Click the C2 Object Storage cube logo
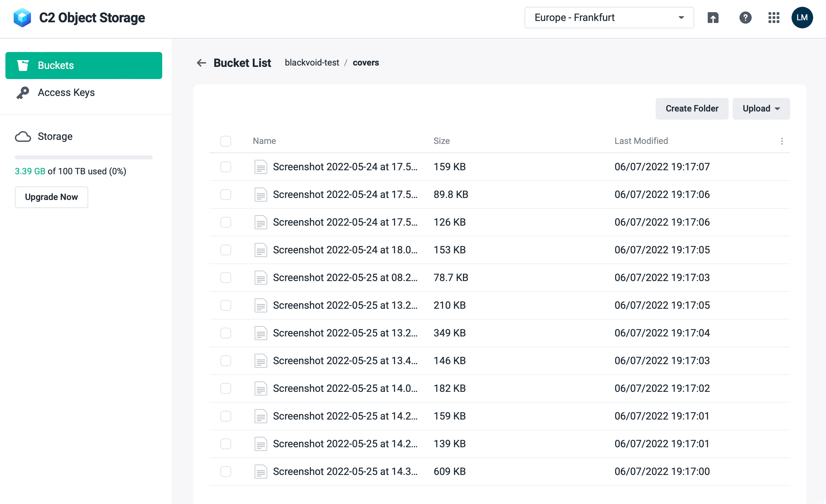Image resolution: width=826 pixels, height=504 pixels. pos(22,18)
